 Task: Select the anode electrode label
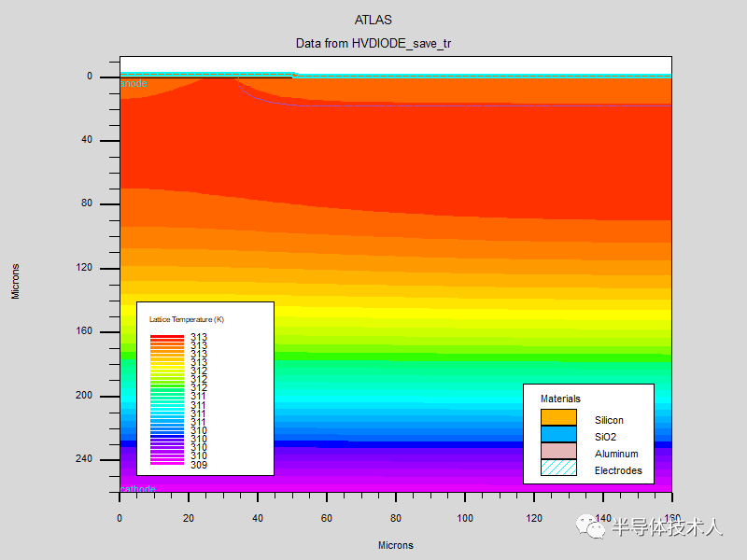(x=134, y=83)
